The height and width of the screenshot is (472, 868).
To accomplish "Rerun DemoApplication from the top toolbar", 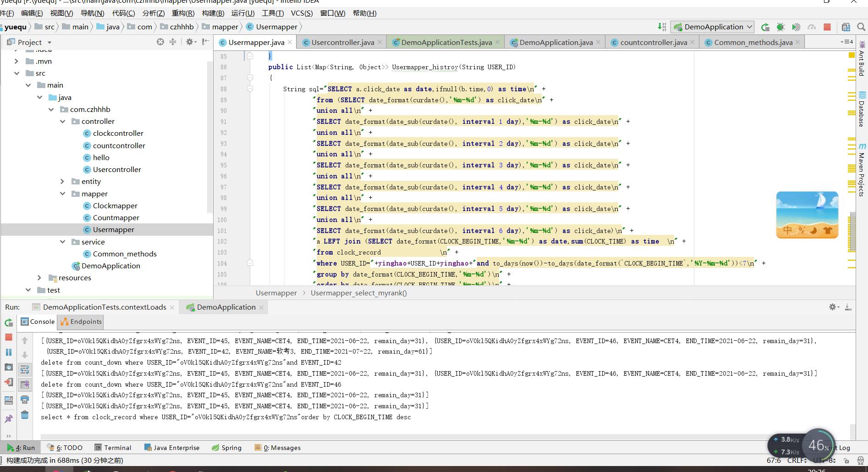I will [765, 27].
